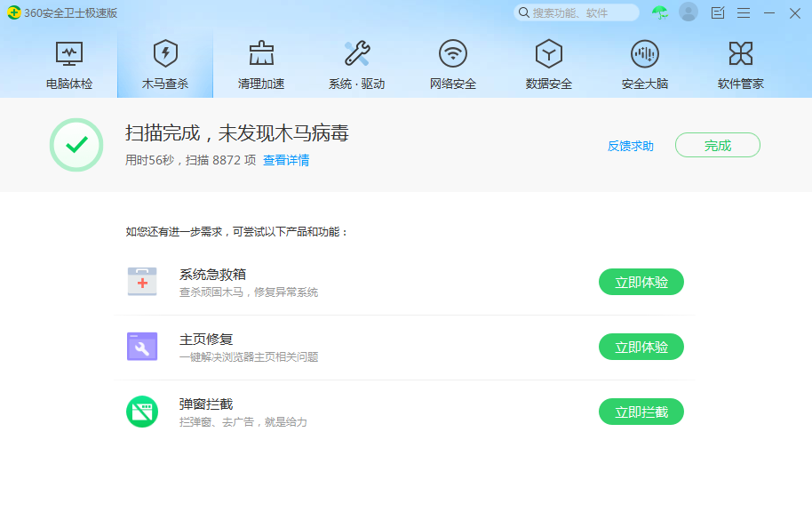
Task: Open the user avatar account icon
Action: coord(689,12)
